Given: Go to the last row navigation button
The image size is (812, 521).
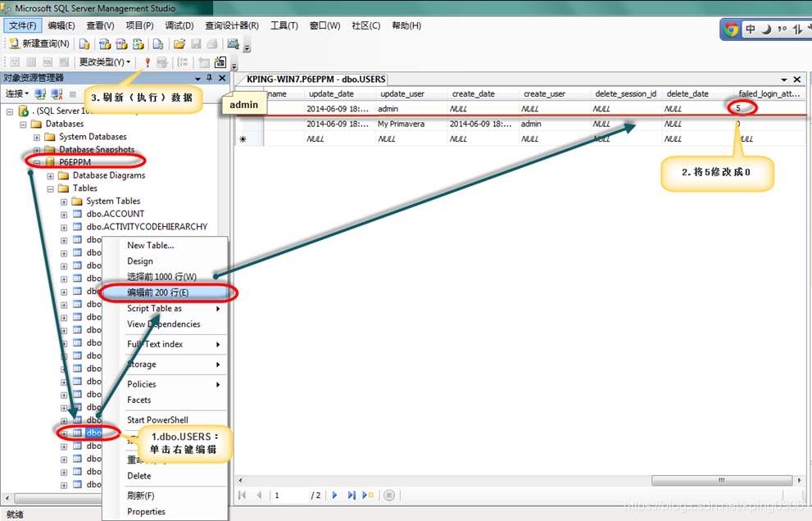Looking at the screenshot, I should click(352, 495).
